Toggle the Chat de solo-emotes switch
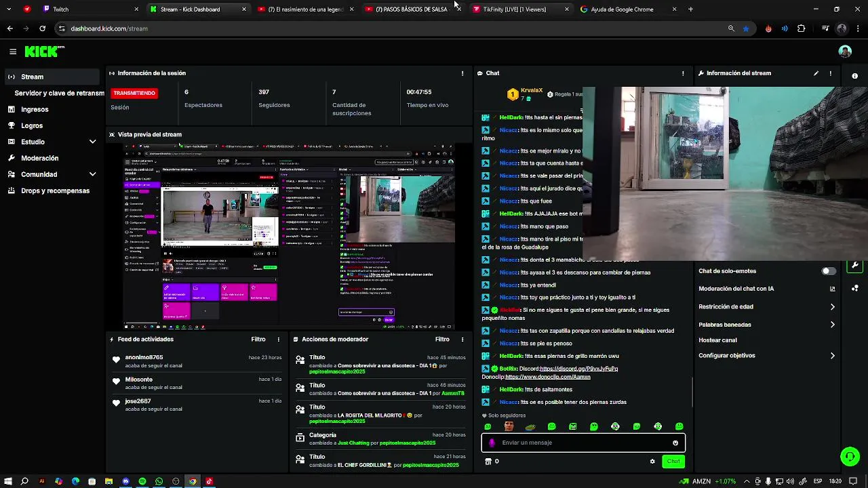 point(829,271)
